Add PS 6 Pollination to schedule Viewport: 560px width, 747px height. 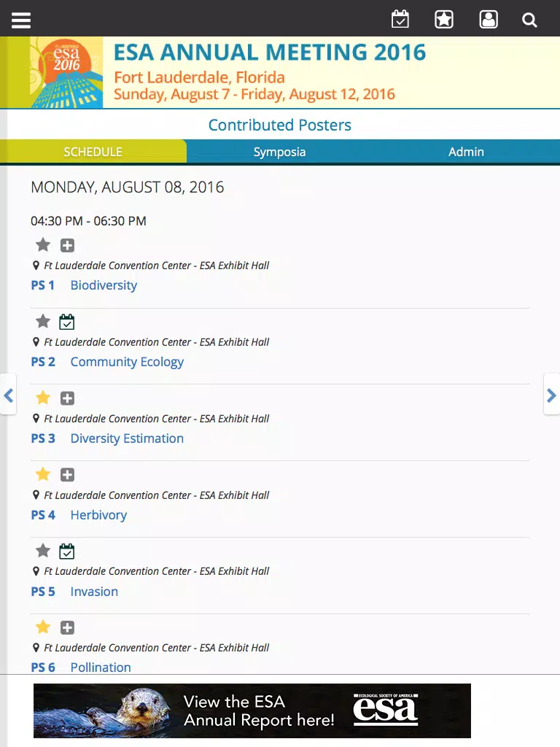click(x=67, y=628)
